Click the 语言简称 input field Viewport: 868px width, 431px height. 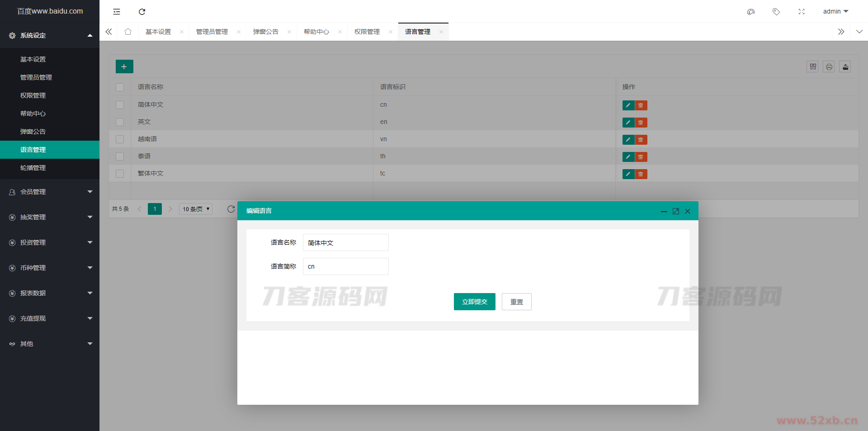click(x=345, y=266)
